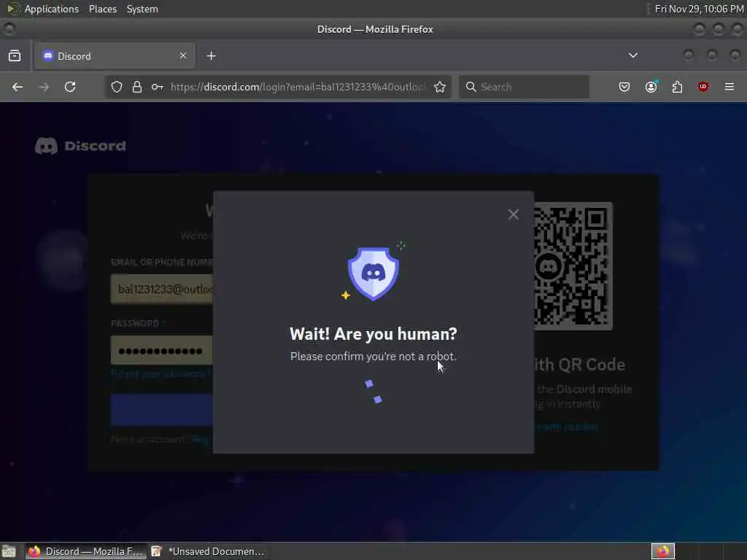
Task: Click the Discord favicon in tab
Action: point(47,55)
